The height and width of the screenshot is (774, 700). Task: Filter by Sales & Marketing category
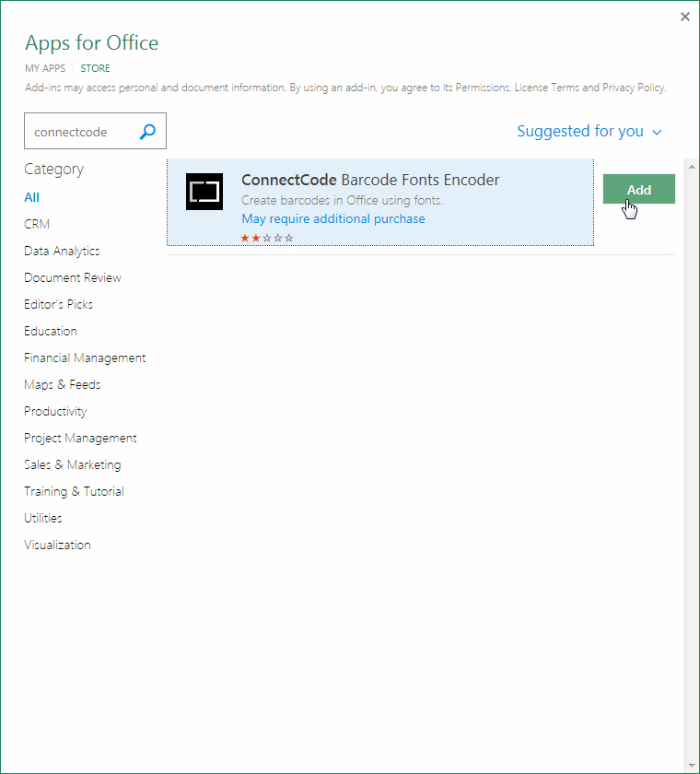tap(73, 464)
